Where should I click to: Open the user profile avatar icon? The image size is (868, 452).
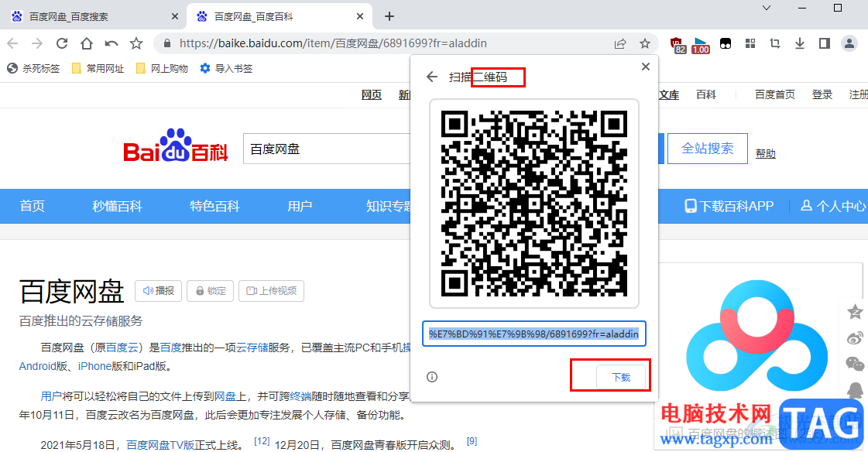pos(849,43)
